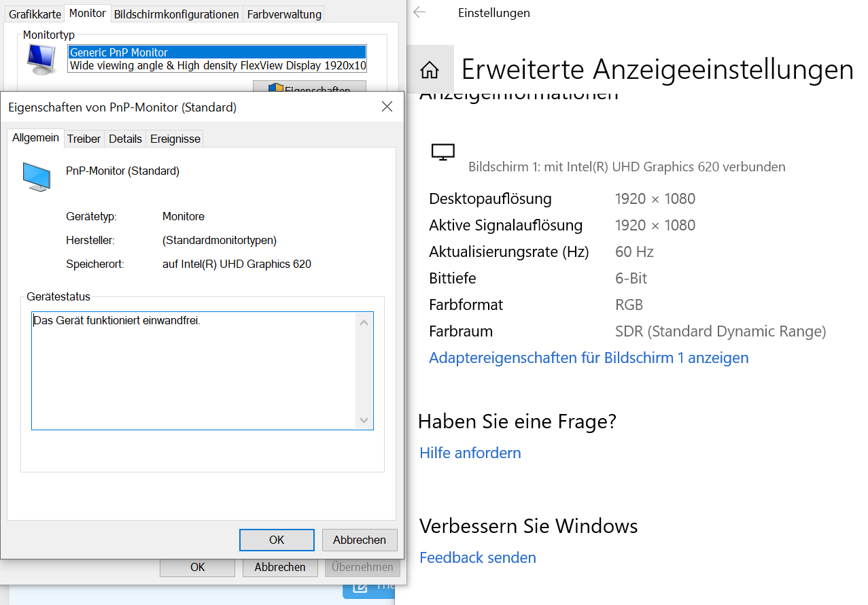
Task: Click the Feedback senden link
Action: click(x=478, y=557)
